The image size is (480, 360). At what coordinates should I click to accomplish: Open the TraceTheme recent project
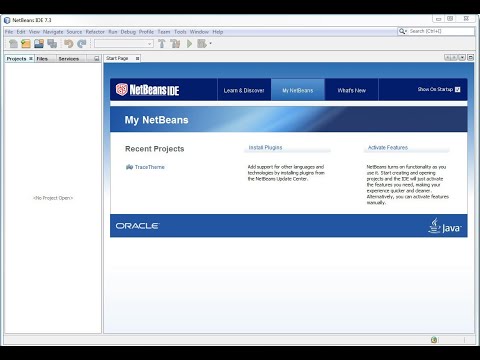150,167
